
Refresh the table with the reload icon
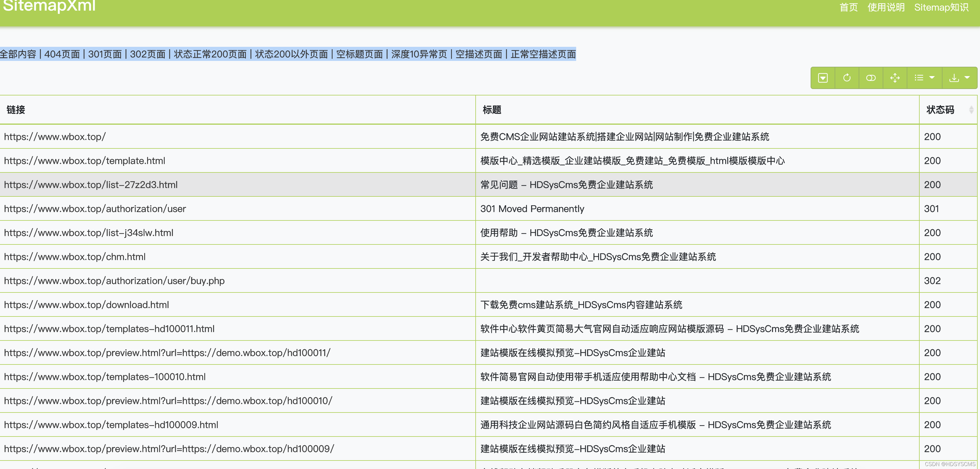[x=846, y=78]
